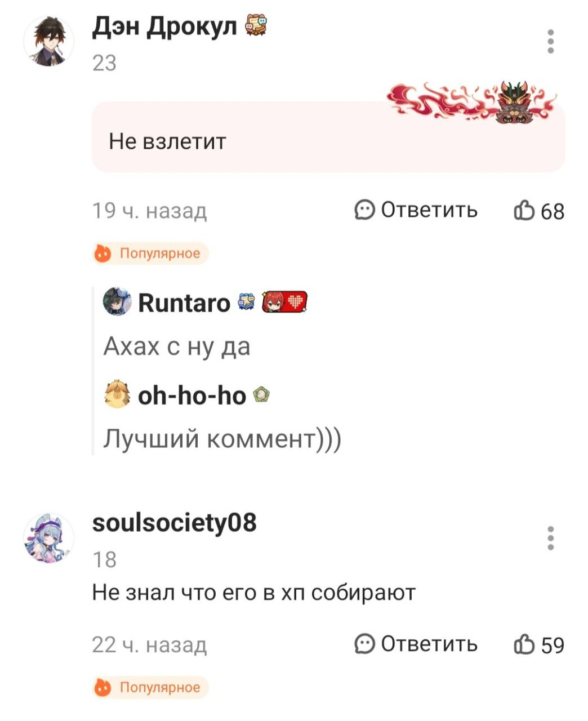Viewport: 588px width, 721px height.
Task: Tap the Популярное tag under first comment
Action: (x=150, y=253)
